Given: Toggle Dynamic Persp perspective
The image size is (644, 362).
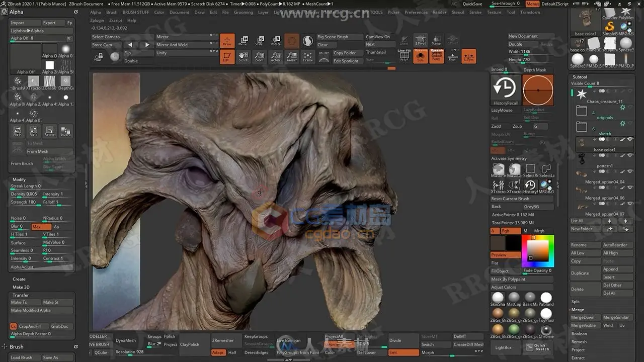Looking at the screenshot, I should (x=437, y=56).
